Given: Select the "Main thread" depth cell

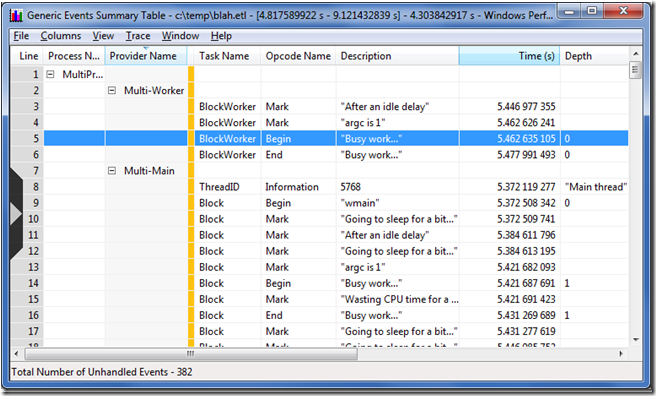Looking at the screenshot, I should (x=596, y=187).
